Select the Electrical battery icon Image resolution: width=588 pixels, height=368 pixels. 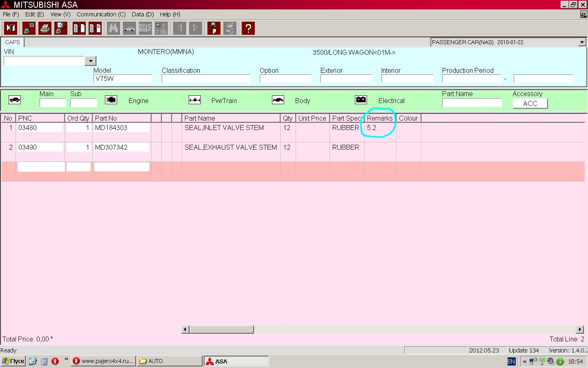click(x=361, y=100)
